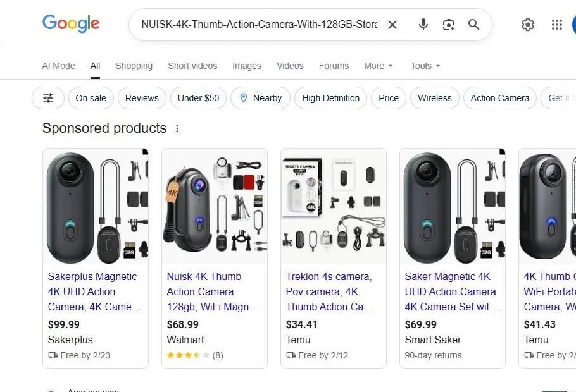
Task: Open Google Lens image search
Action: [449, 25]
